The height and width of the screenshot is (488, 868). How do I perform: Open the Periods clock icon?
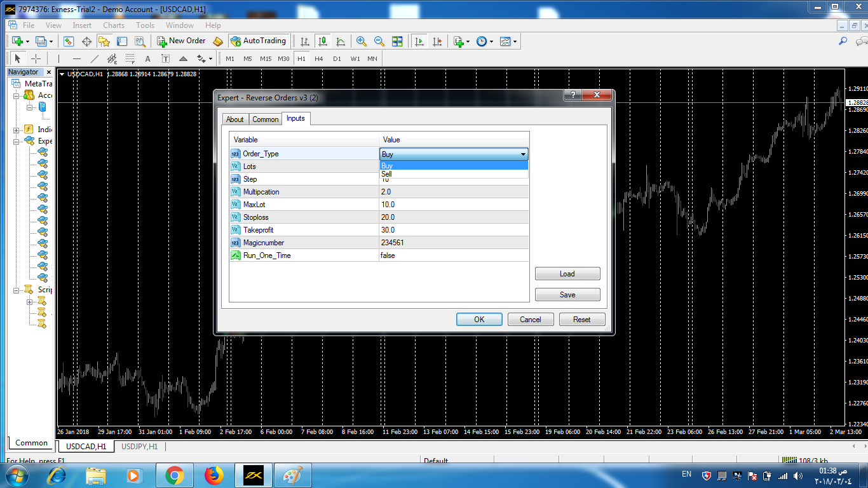pyautogui.click(x=482, y=41)
